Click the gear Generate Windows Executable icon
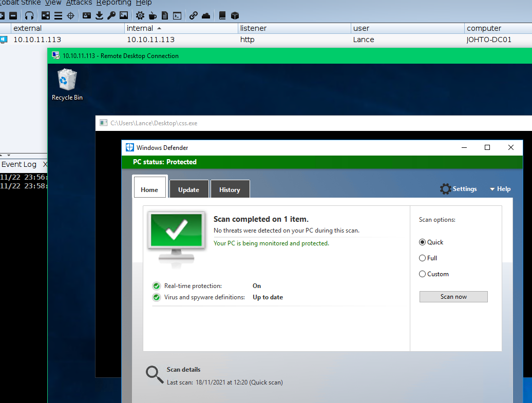 [140, 15]
